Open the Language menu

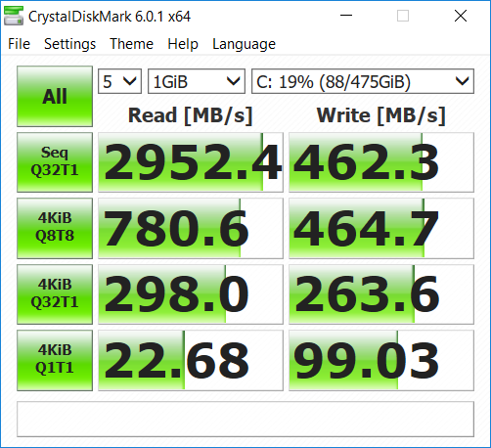point(244,44)
